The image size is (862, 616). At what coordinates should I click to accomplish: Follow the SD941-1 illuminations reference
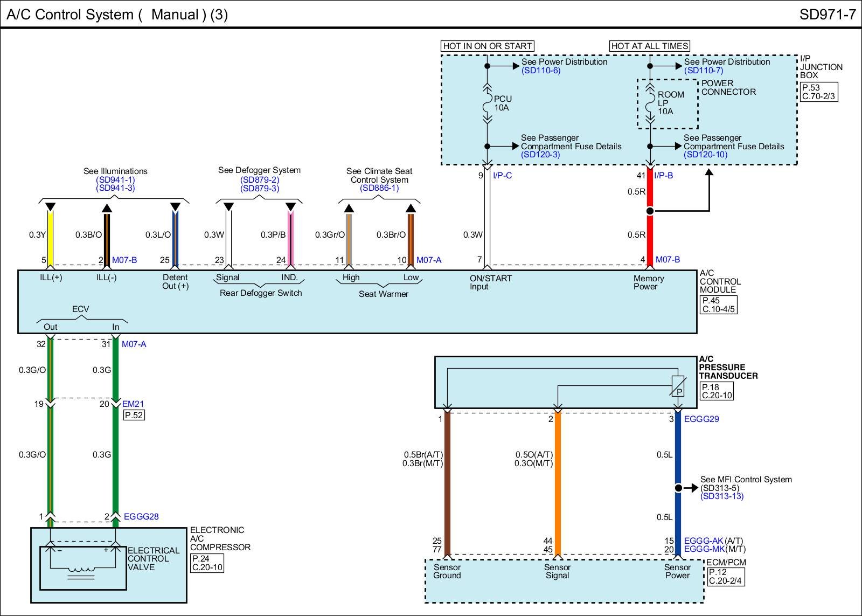coord(115,179)
